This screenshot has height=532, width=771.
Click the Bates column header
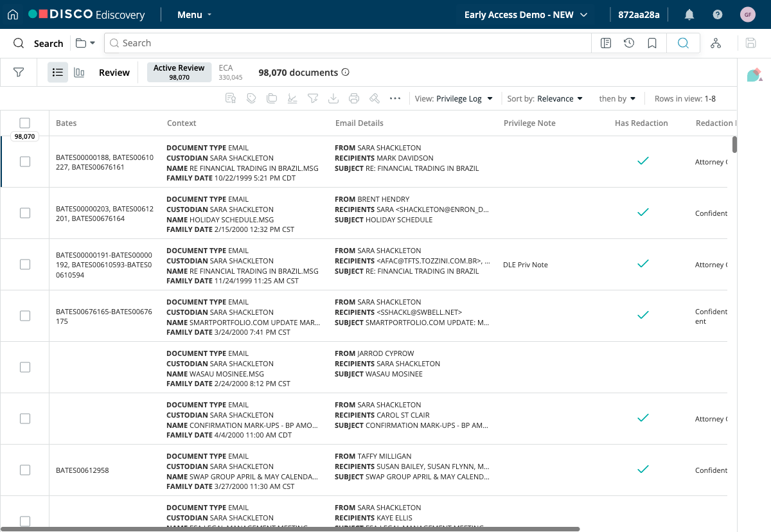(66, 123)
